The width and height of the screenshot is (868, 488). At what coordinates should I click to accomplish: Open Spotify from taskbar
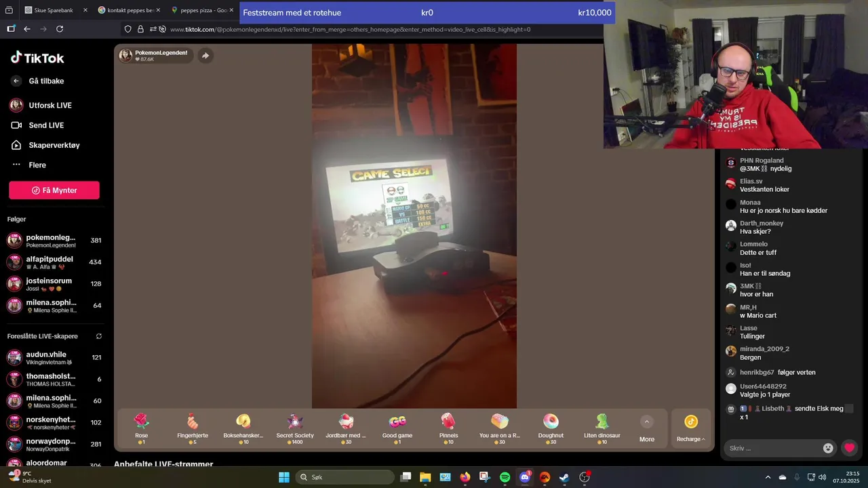pyautogui.click(x=505, y=477)
